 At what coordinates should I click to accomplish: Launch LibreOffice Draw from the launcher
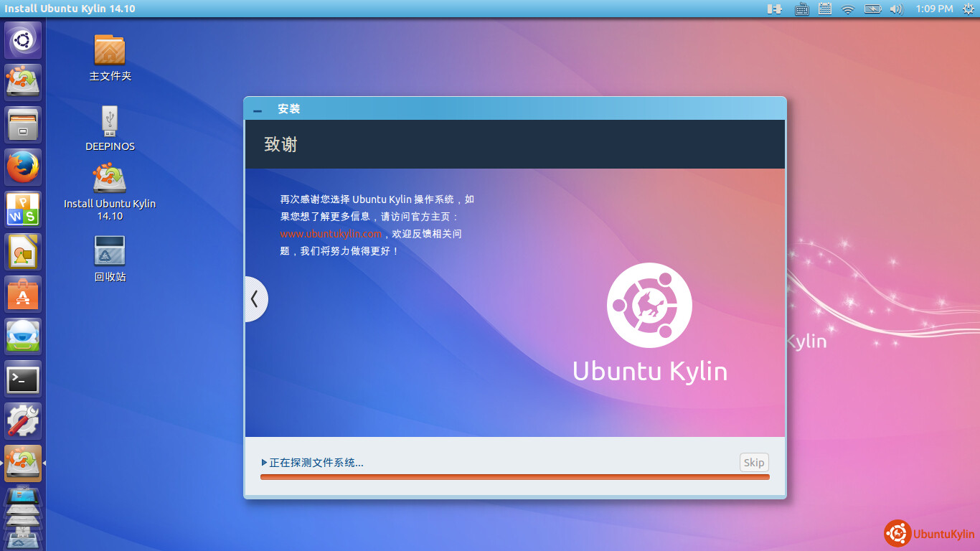click(x=23, y=252)
